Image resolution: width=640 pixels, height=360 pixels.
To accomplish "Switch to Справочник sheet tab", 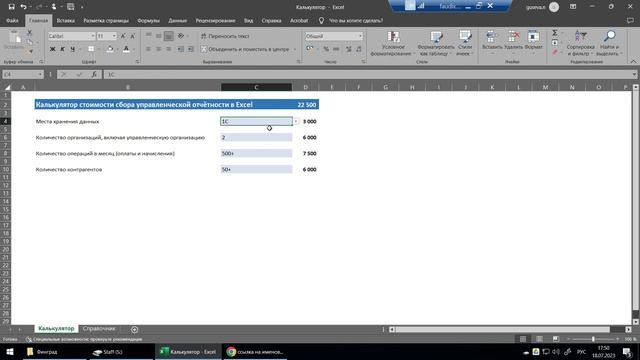I will click(99, 329).
